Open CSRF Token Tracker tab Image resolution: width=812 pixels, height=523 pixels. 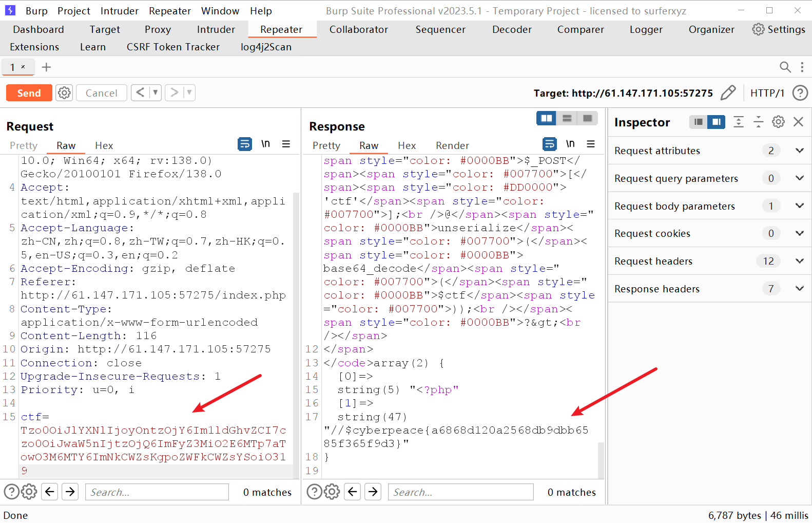173,47
